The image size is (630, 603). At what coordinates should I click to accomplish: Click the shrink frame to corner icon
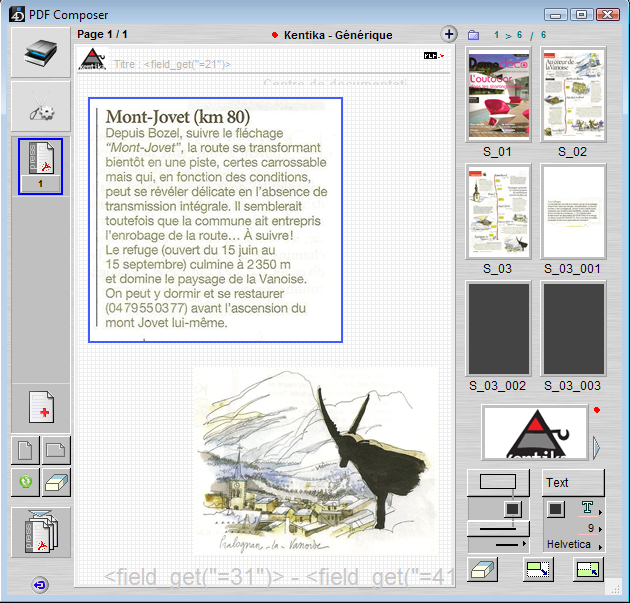click(x=538, y=569)
